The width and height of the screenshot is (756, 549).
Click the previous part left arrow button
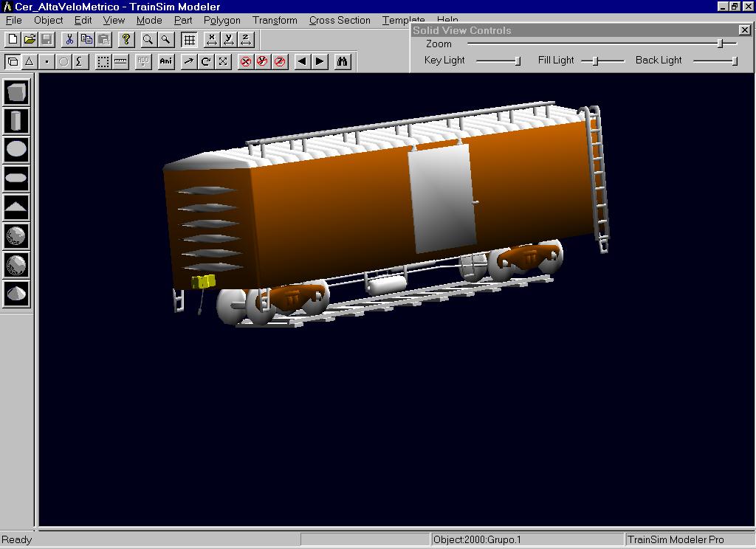pyautogui.click(x=302, y=62)
